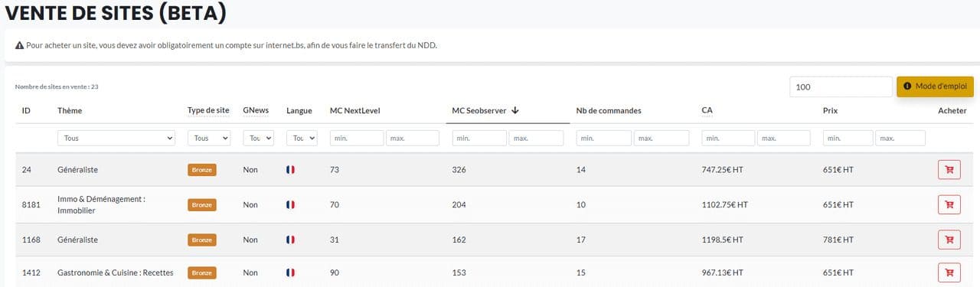
Task: Click French flag in row 8181
Action: click(x=290, y=205)
